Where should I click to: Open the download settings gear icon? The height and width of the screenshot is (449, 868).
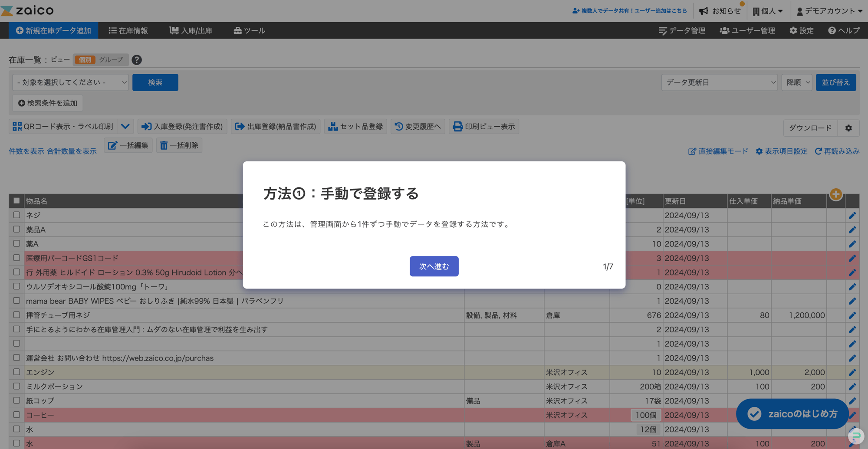click(848, 128)
